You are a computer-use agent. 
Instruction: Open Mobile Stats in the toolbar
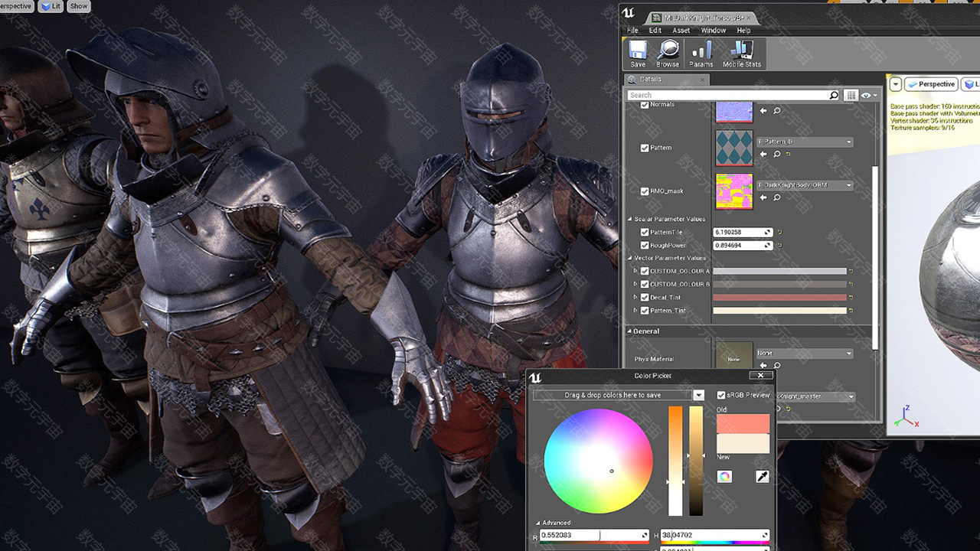[742, 54]
